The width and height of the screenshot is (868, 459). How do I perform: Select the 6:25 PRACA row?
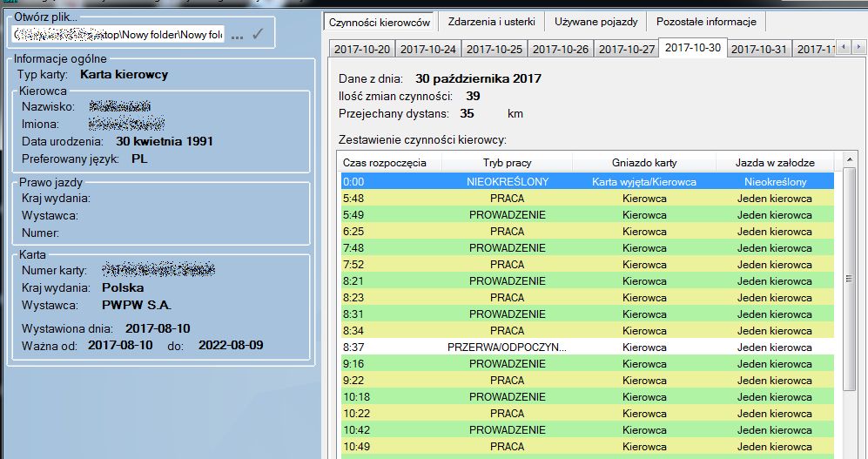click(588, 232)
